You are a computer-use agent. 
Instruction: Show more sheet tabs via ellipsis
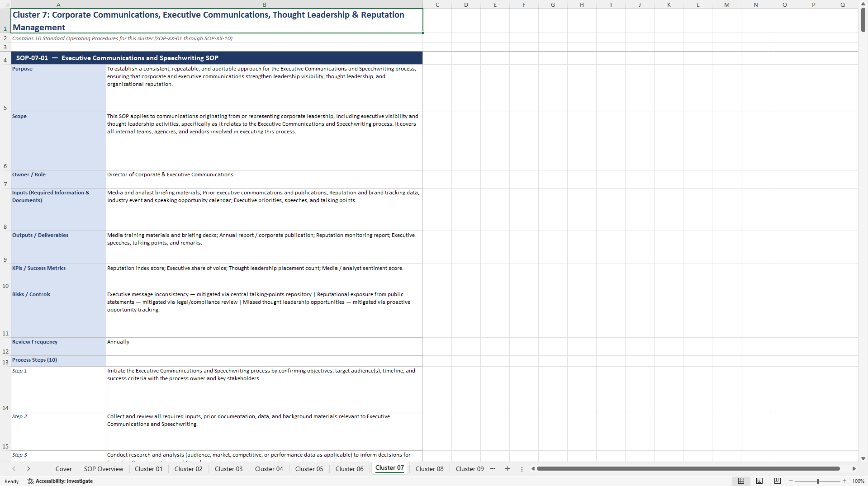[x=493, y=469]
